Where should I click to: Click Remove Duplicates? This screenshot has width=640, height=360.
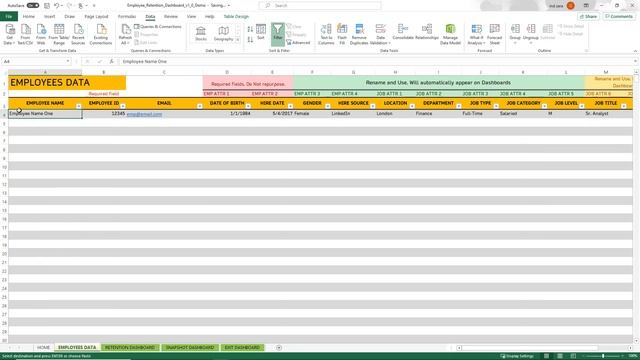359,34
